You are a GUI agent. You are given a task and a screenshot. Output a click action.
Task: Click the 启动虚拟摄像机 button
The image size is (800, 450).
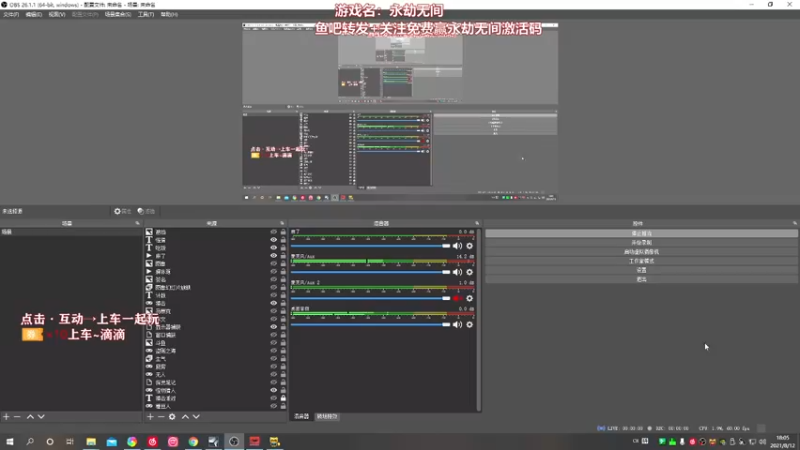[x=641, y=252]
